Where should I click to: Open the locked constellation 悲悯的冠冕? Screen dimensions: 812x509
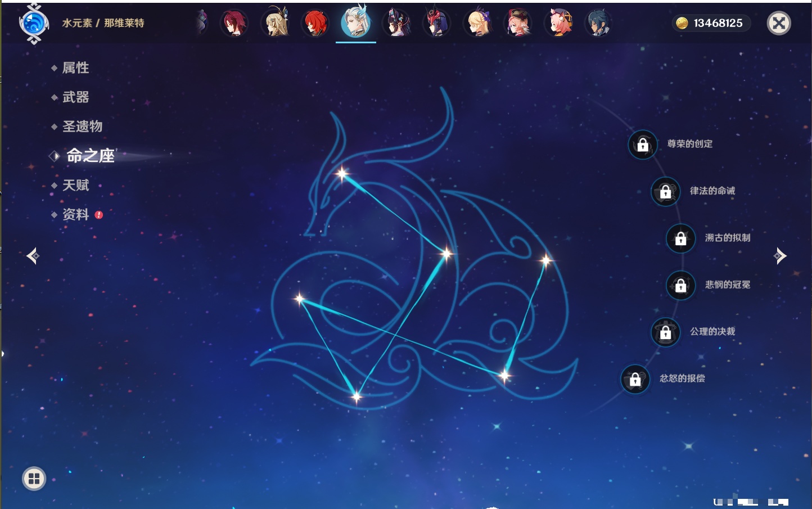[681, 285]
